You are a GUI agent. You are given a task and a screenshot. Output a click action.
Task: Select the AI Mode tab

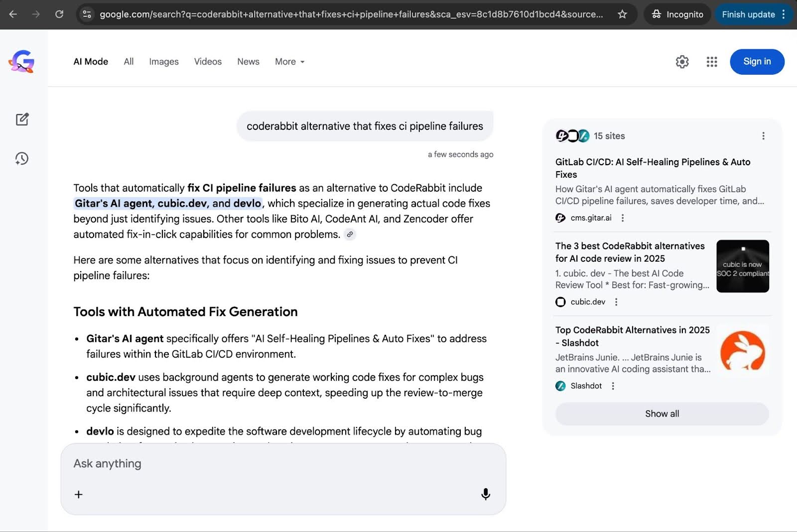(x=91, y=62)
